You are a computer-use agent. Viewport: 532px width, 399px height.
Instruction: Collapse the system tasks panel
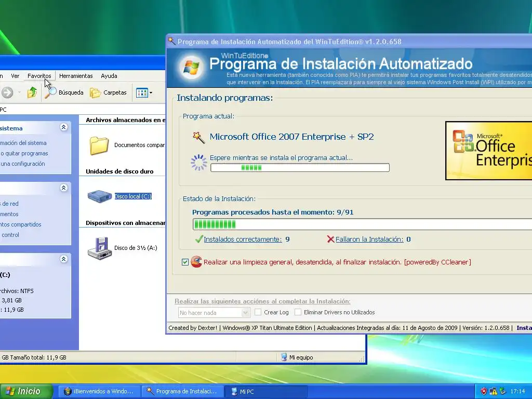tap(63, 127)
